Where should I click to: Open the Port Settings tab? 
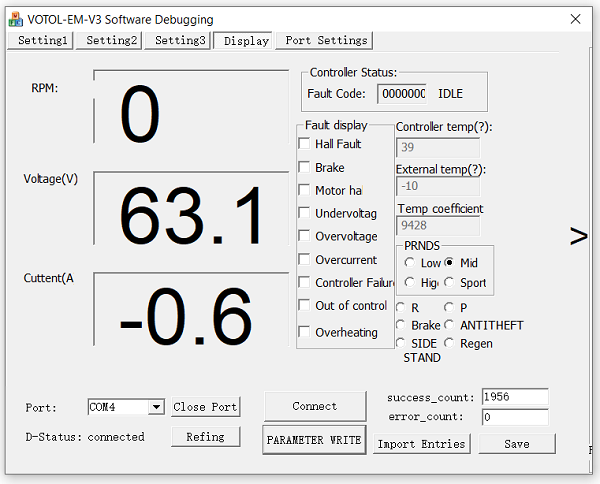pyautogui.click(x=325, y=40)
